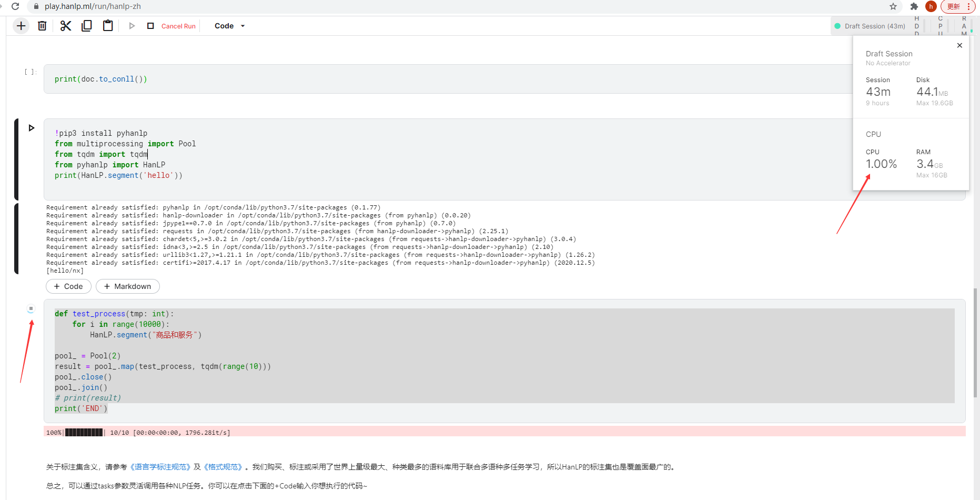Open the browser extensions puzzle icon
980x500 pixels.
click(x=914, y=6)
